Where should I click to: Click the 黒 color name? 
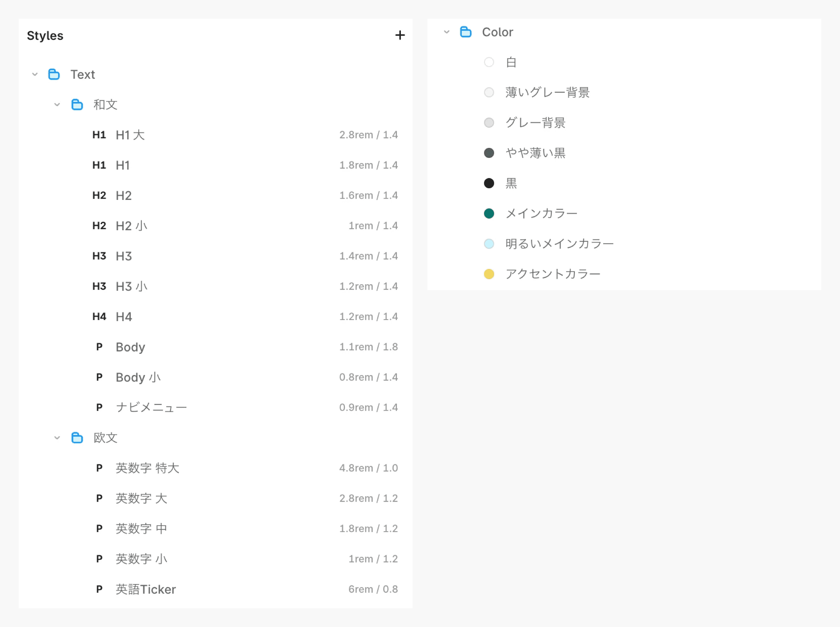(x=511, y=183)
